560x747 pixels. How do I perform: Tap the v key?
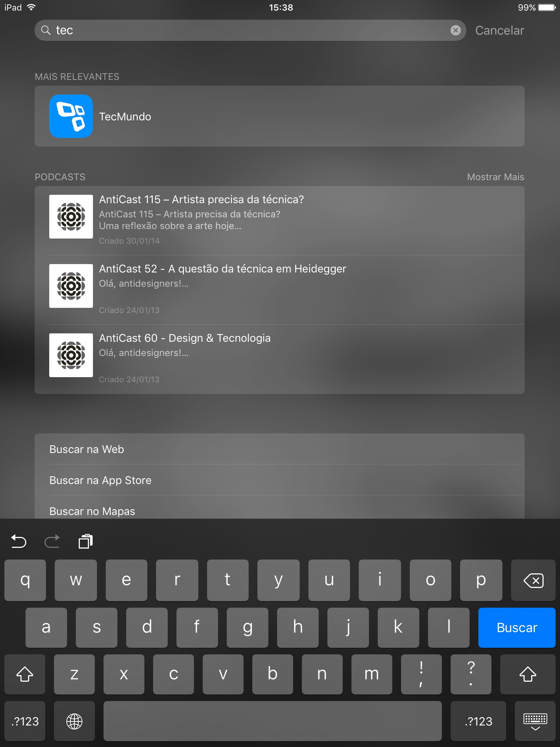coord(223,674)
